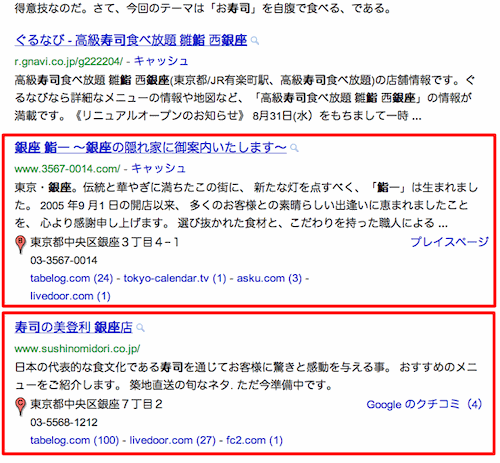Open the ぐるなび 高級寿司食べ放題 result title

(131, 40)
